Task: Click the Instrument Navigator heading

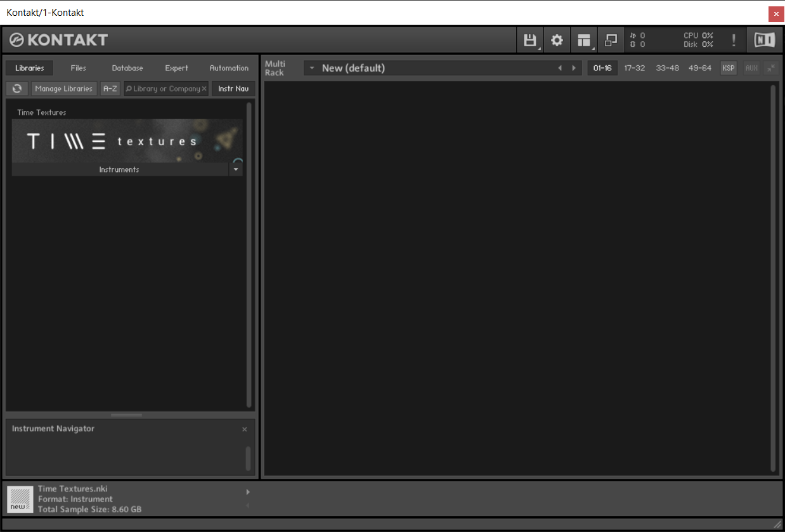Action: point(53,429)
